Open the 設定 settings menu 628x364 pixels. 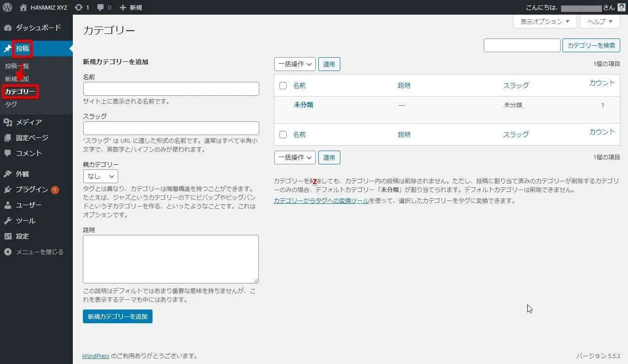coord(22,236)
